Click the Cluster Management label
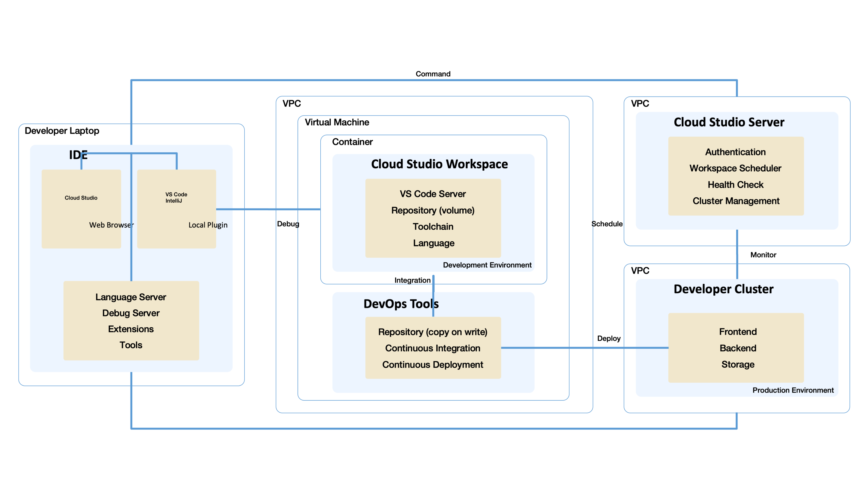This screenshot has width=868, height=488. point(736,201)
